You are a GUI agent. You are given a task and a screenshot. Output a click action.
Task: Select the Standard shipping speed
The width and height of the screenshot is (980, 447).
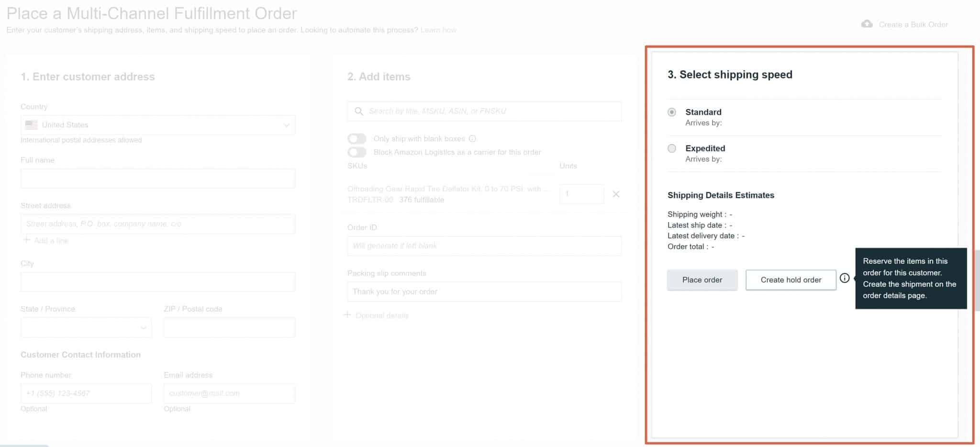pos(672,112)
